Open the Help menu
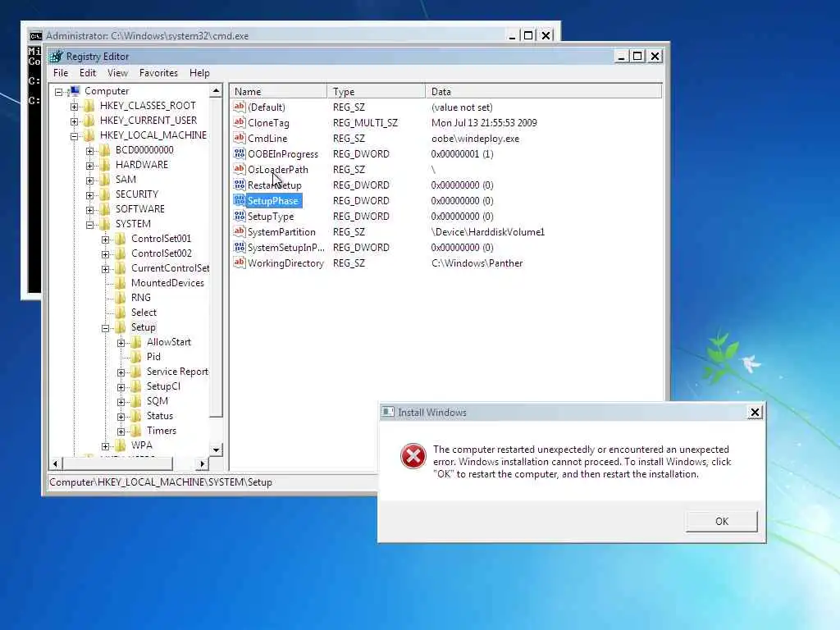 tap(199, 73)
